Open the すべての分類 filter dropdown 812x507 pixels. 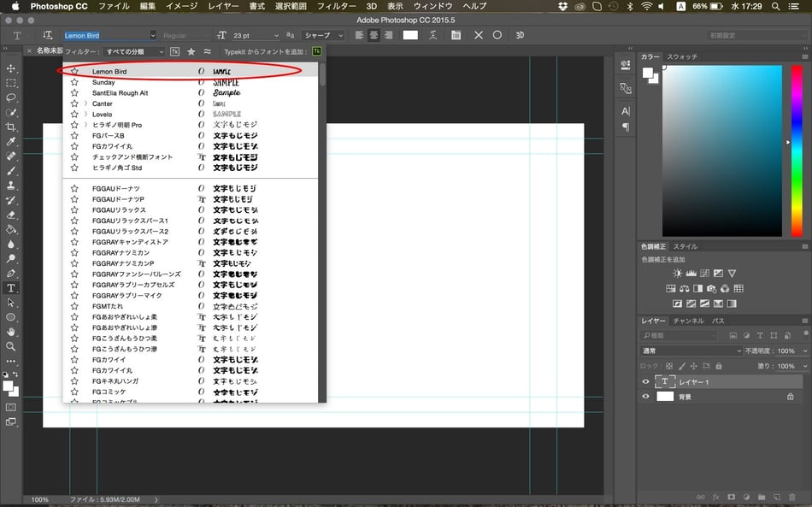[133, 51]
